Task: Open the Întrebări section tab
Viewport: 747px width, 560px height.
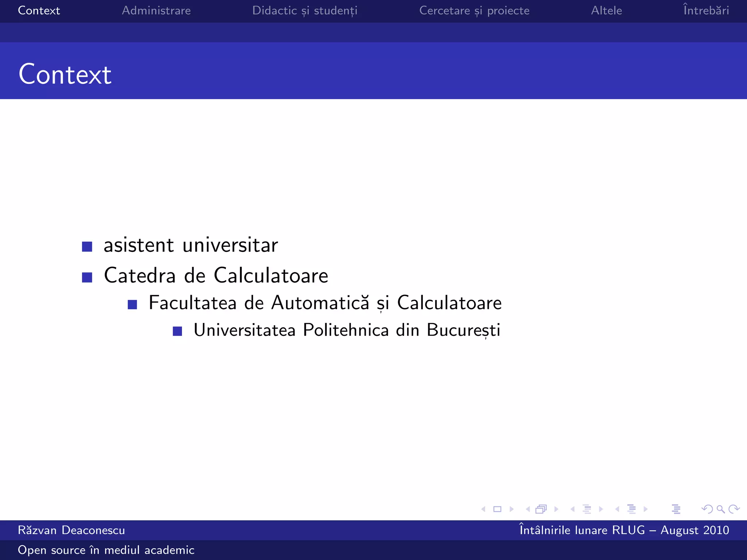Action: (706, 11)
